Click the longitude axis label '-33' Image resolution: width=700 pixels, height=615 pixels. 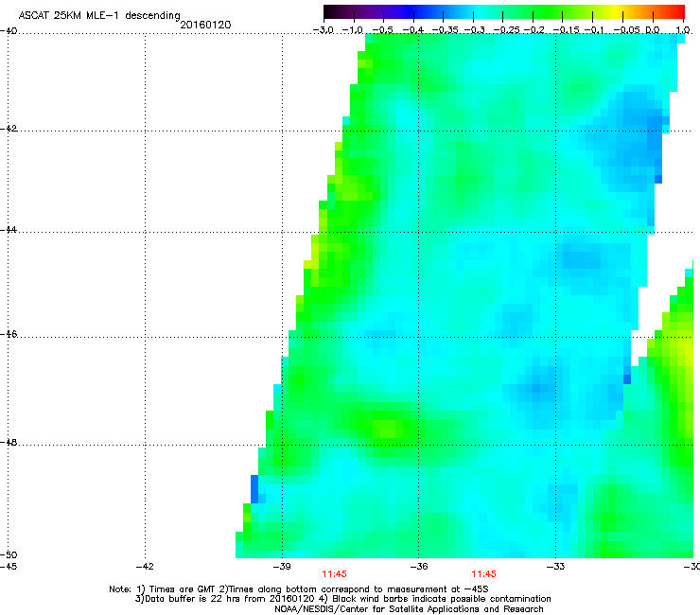click(555, 567)
